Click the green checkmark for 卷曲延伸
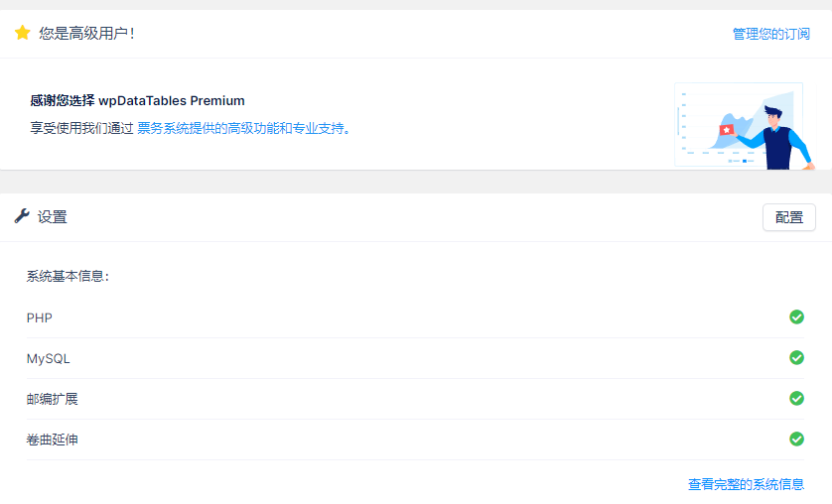Viewport: 832px width, 504px height. 796,439
